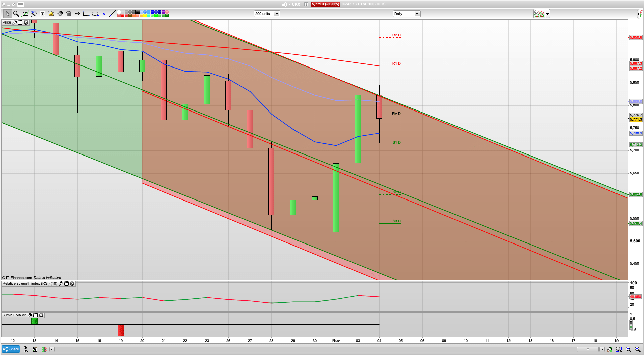The height and width of the screenshot is (355, 644).
Task: Open the 200 units dropdown
Action: (x=277, y=14)
